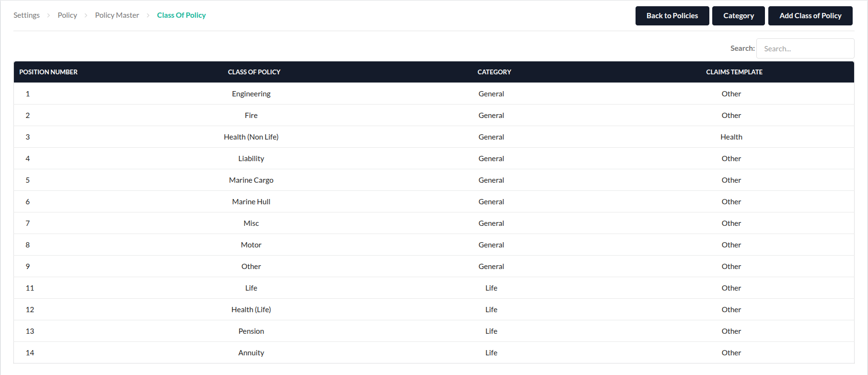Click Health claims template cell
This screenshot has height=375, width=868.
tap(731, 137)
